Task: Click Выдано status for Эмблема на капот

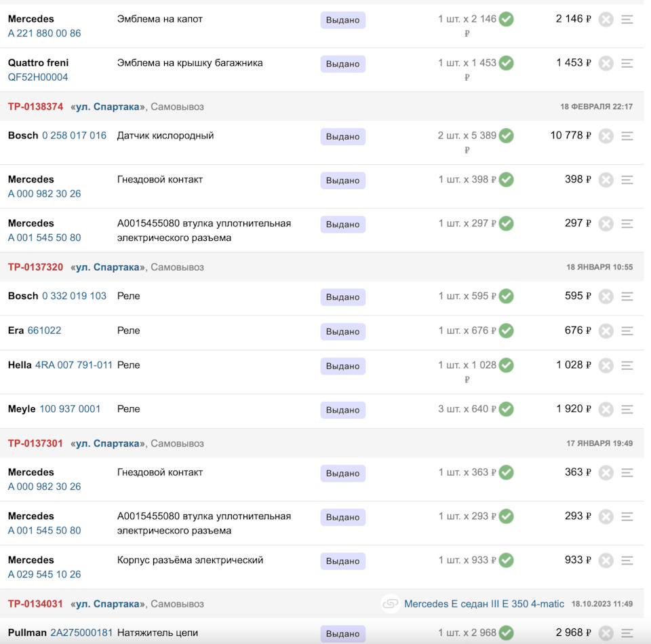Action: [342, 20]
